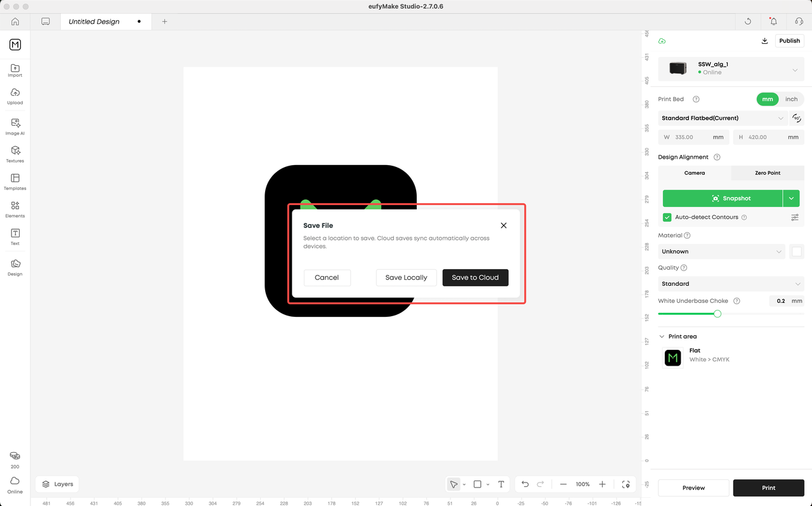Click Save to Cloud button
This screenshot has height=506, width=812.
click(x=475, y=277)
